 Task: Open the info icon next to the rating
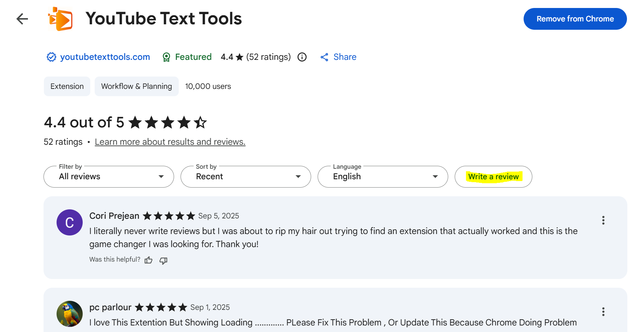tap(302, 57)
